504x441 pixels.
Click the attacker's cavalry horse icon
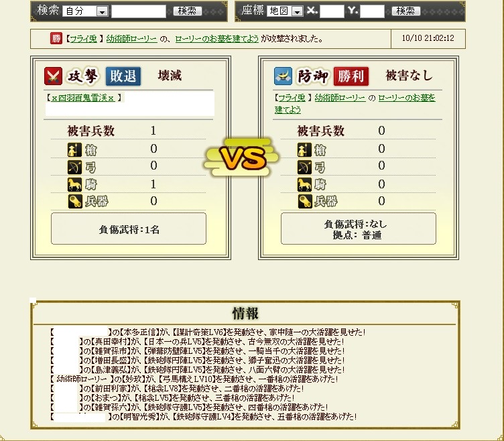tap(74, 184)
